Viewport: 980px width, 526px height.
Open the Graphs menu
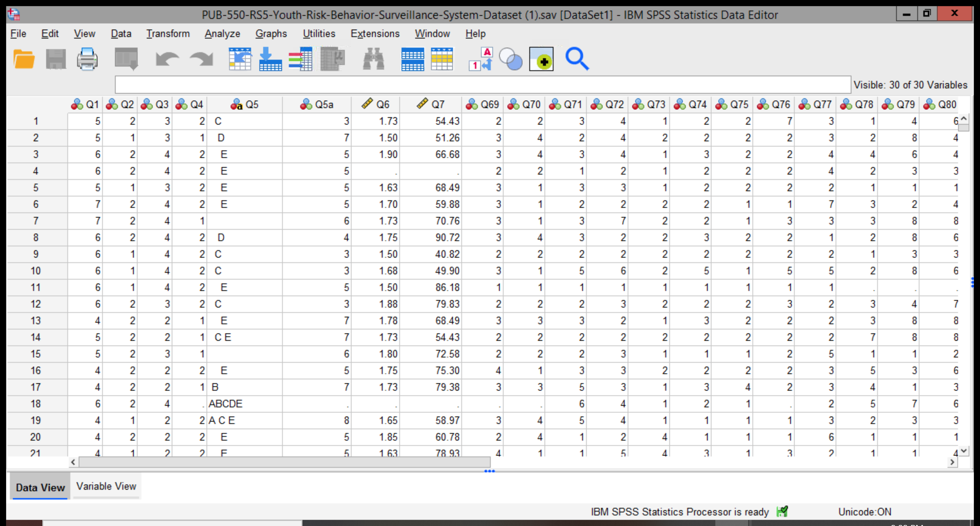271,34
